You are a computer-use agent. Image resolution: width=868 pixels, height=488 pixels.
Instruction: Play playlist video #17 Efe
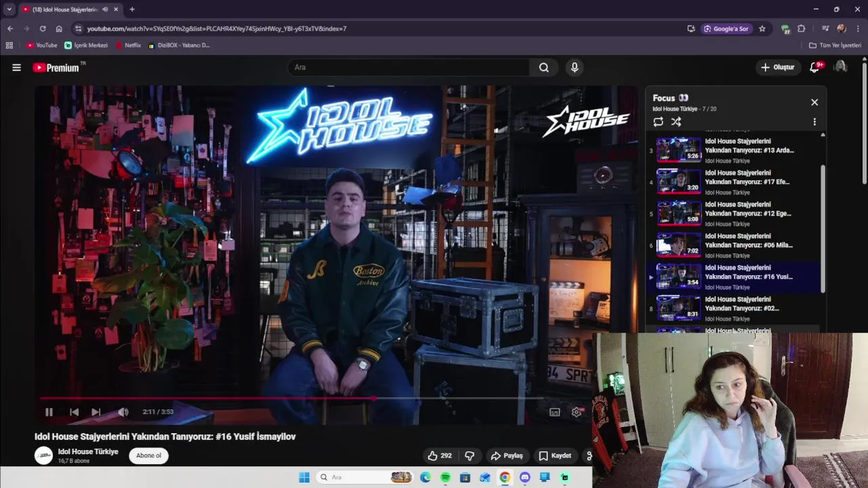click(732, 182)
